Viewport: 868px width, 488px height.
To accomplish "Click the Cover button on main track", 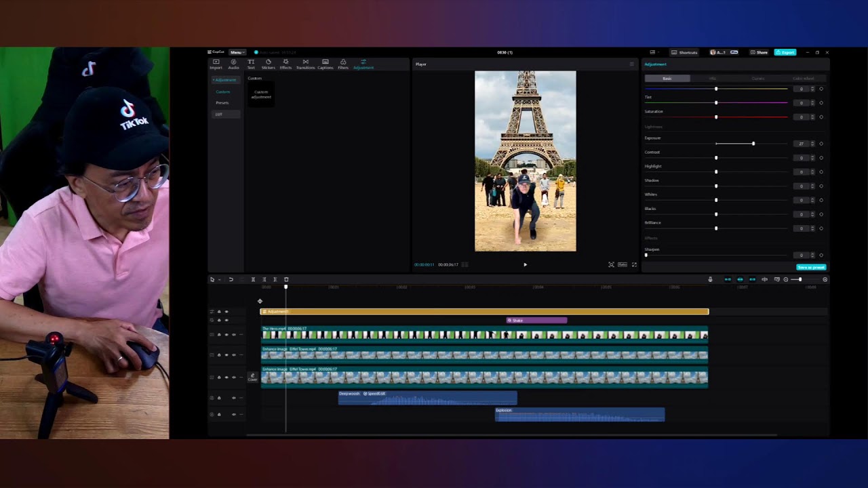I will [x=252, y=377].
